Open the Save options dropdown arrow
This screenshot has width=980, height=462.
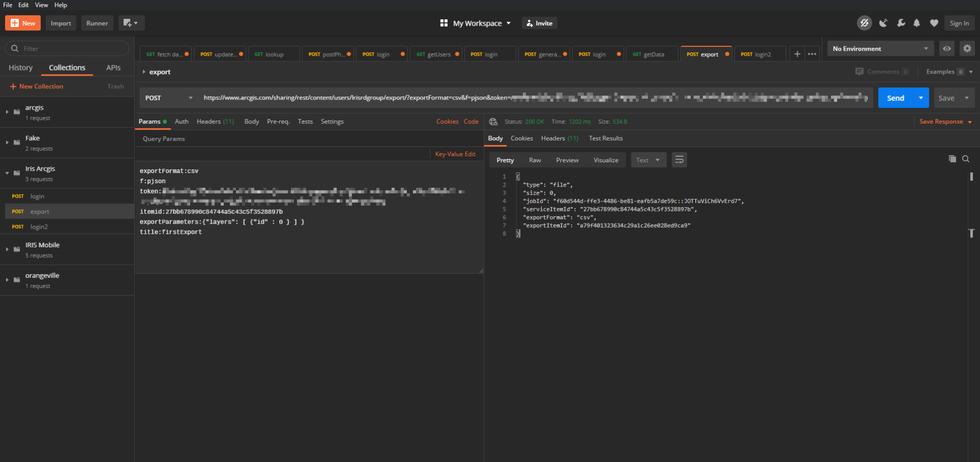(x=967, y=98)
